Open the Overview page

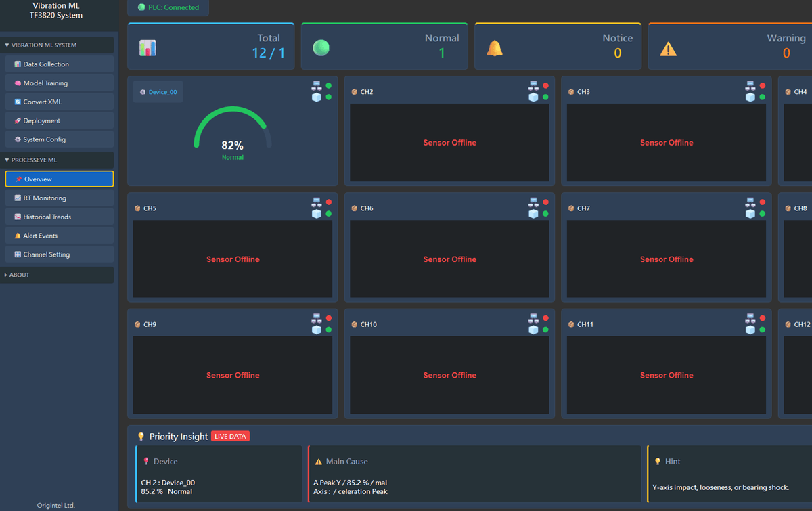[60, 179]
